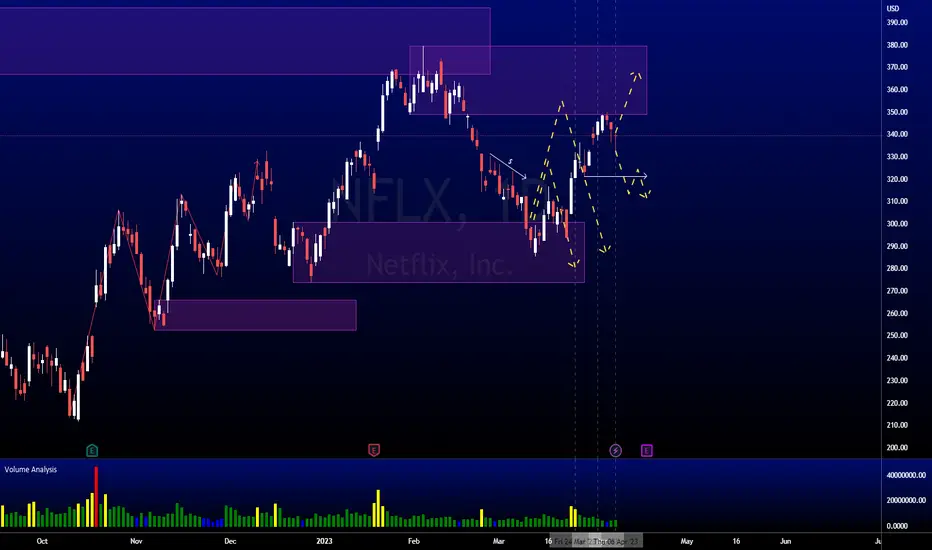Image resolution: width=932 pixels, height=550 pixels.
Task: Click the highlighted Thu 06 Apr '23 date label
Action: point(616,542)
